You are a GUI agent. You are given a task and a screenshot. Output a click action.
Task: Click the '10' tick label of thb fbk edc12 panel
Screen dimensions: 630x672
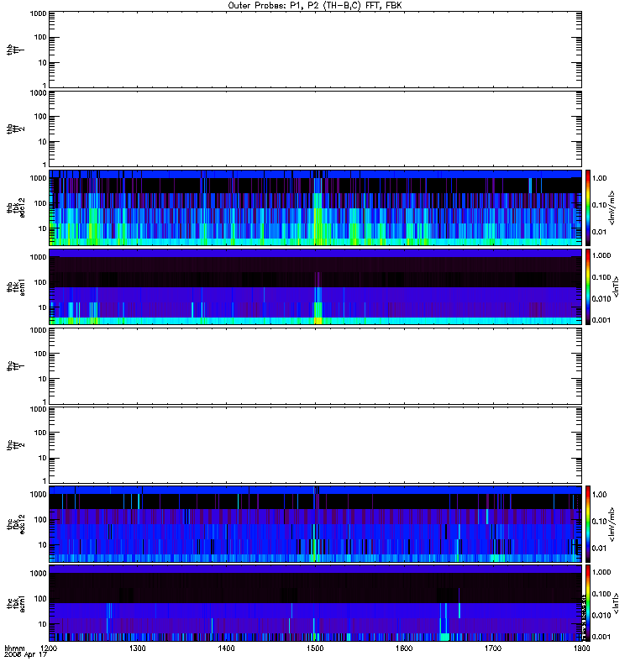[x=42, y=228]
